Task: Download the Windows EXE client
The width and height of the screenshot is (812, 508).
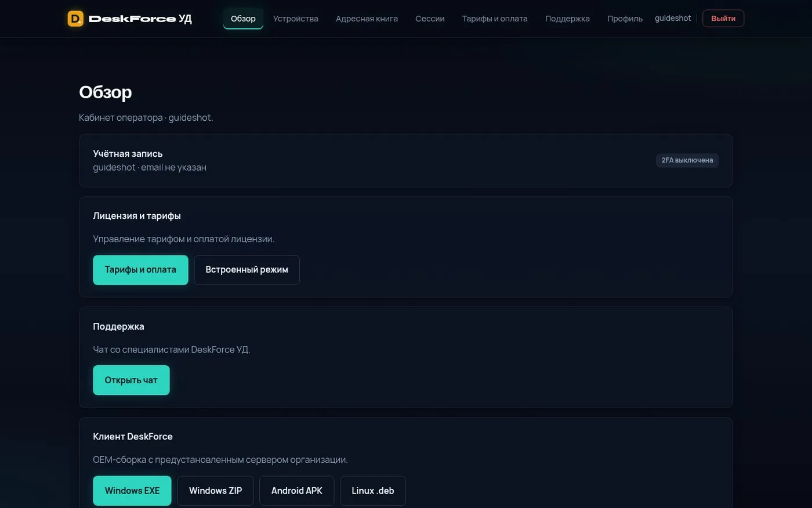Action: [132, 491]
